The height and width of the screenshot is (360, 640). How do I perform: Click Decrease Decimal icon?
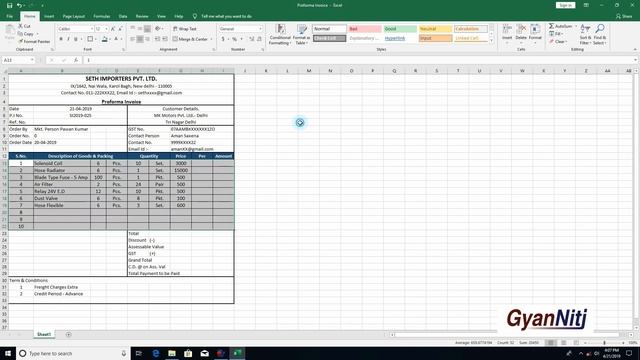pos(259,39)
